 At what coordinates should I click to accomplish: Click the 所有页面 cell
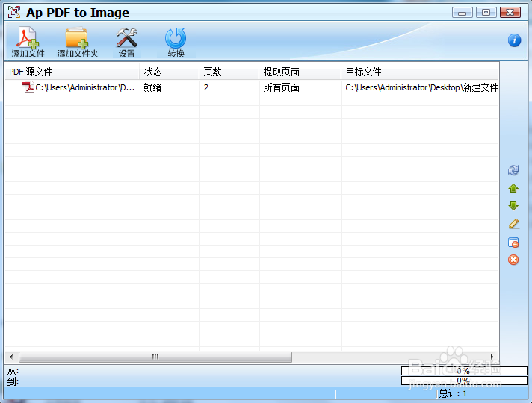(x=281, y=87)
